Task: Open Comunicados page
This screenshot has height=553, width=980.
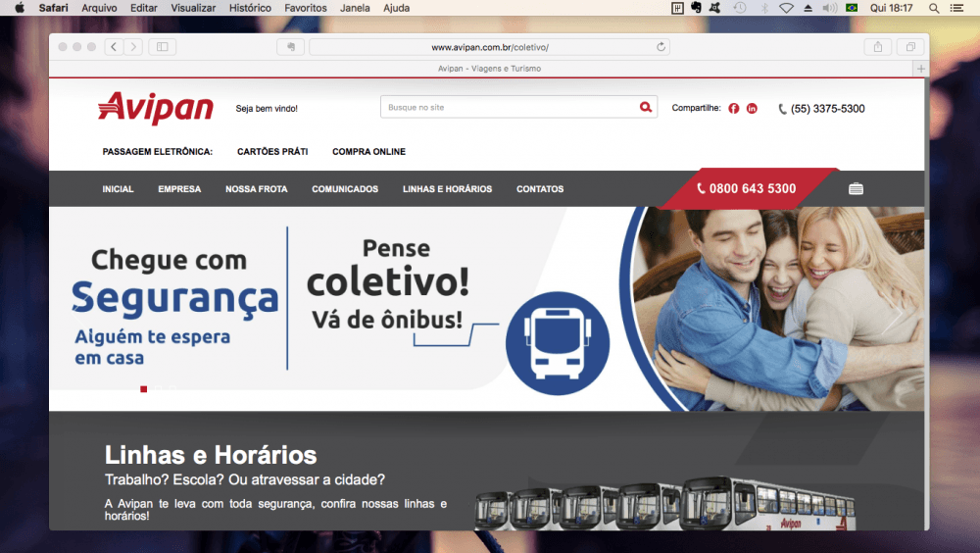Action: [x=345, y=189]
